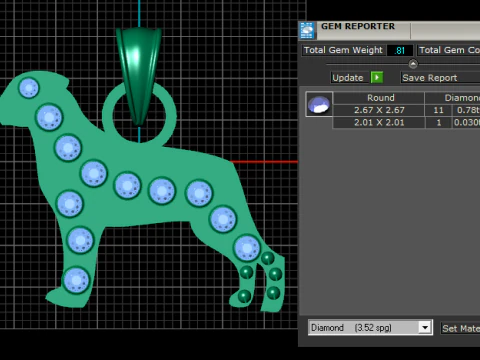Click the Set Material button
Image resolution: width=480 pixels, height=360 pixels.
click(x=461, y=328)
